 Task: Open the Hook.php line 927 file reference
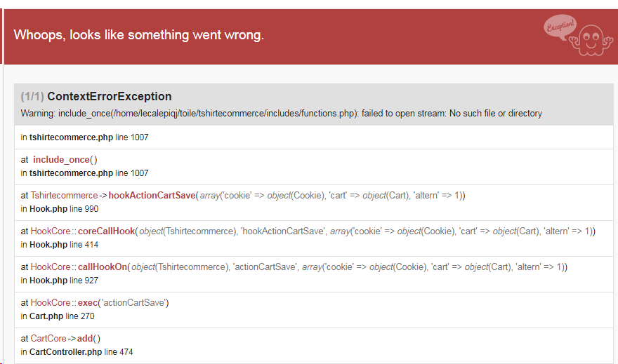tap(64, 281)
